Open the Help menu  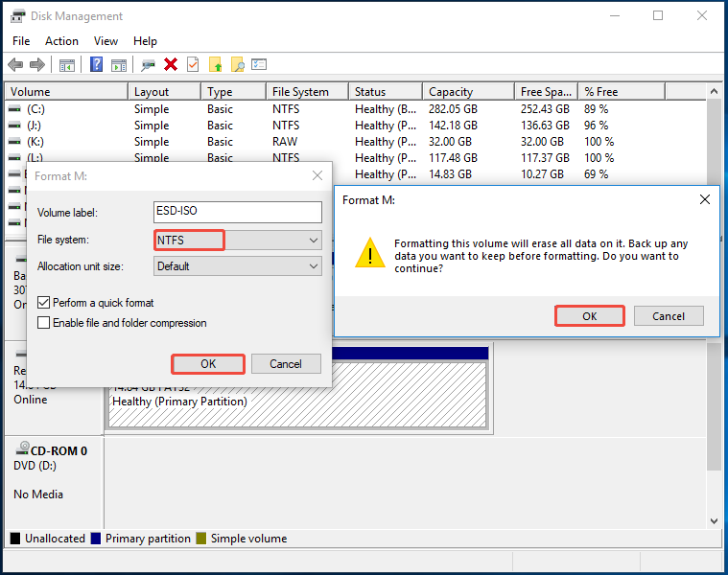(x=146, y=41)
